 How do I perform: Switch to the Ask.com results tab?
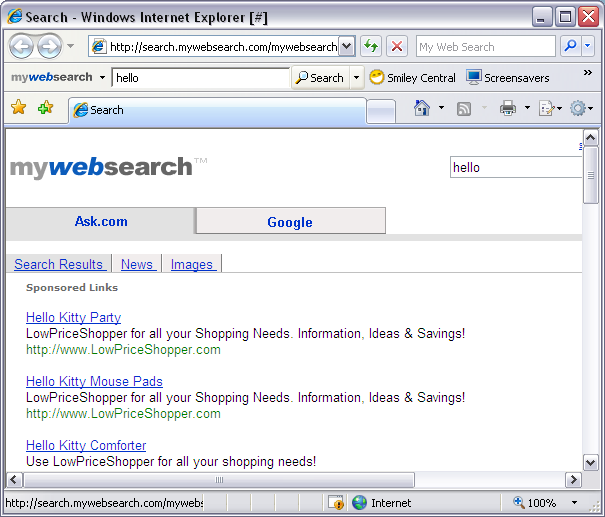click(x=101, y=221)
